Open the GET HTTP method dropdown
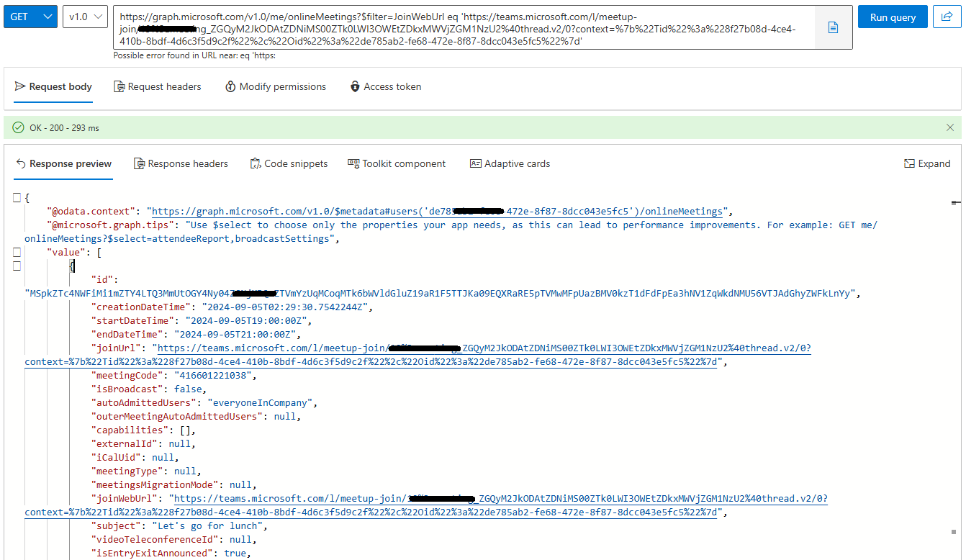 click(x=30, y=17)
